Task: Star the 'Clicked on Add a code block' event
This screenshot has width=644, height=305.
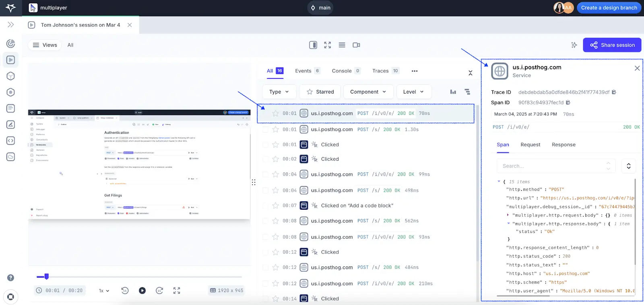Action: (x=275, y=206)
